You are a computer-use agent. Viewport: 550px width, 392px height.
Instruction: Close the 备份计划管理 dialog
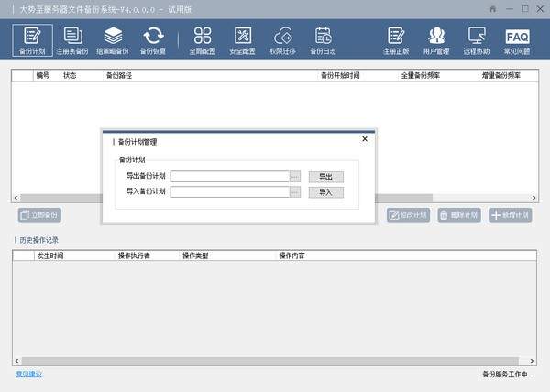click(365, 139)
